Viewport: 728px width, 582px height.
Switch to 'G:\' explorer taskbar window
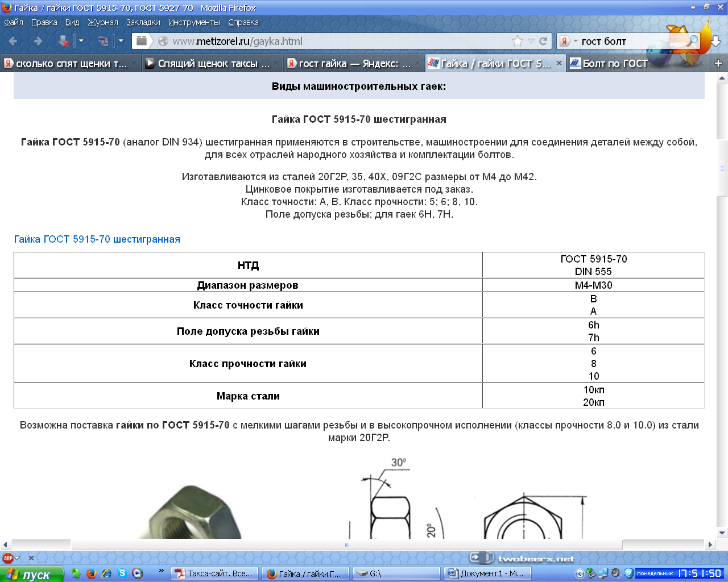(396, 573)
